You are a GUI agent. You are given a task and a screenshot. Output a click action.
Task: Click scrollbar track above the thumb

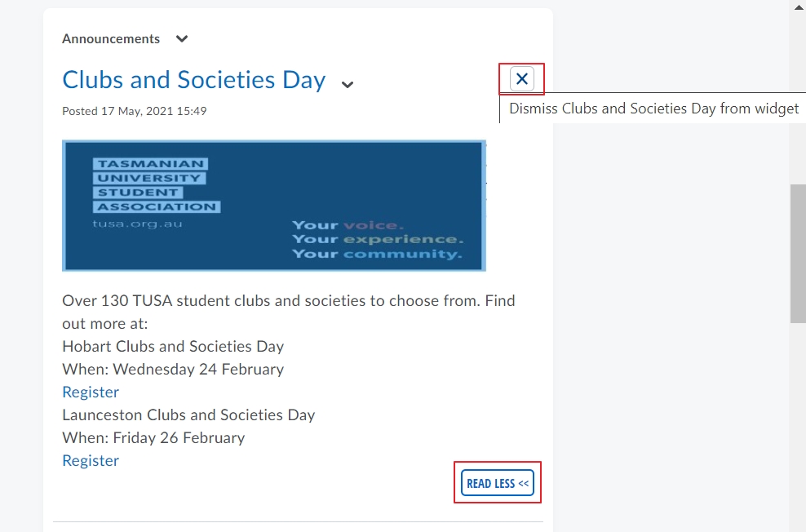point(798,98)
